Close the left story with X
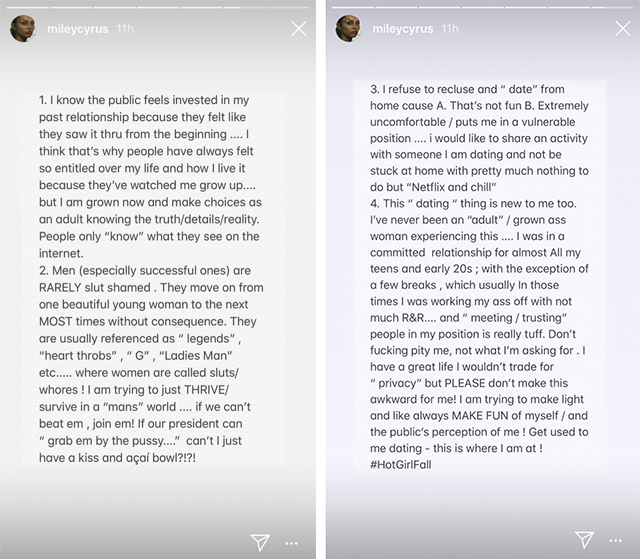The width and height of the screenshot is (640, 559). [298, 28]
